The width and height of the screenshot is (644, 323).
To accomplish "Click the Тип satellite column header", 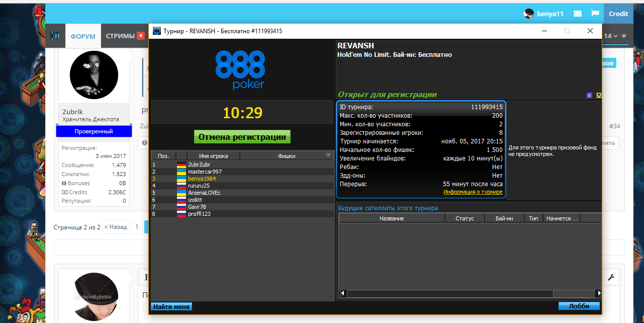I will pyautogui.click(x=533, y=218).
